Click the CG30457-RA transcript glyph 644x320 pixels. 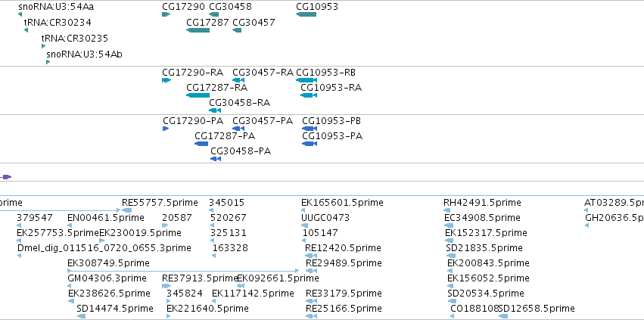[238, 80]
